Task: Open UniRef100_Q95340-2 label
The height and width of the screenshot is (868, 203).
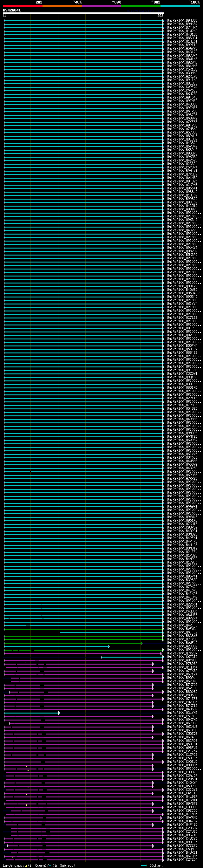Action: (184, 293)
